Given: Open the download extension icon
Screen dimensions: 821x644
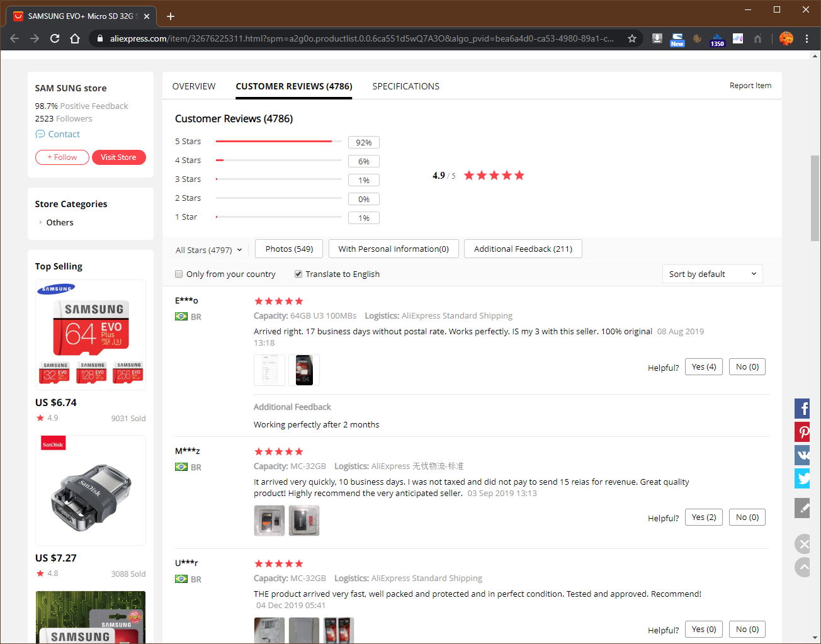Looking at the screenshot, I should 657,38.
